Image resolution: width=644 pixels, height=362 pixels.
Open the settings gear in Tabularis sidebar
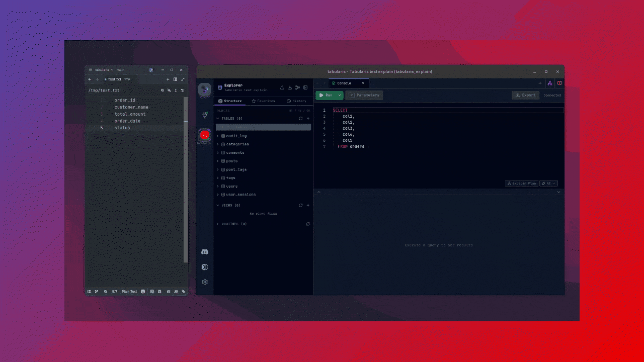205,282
